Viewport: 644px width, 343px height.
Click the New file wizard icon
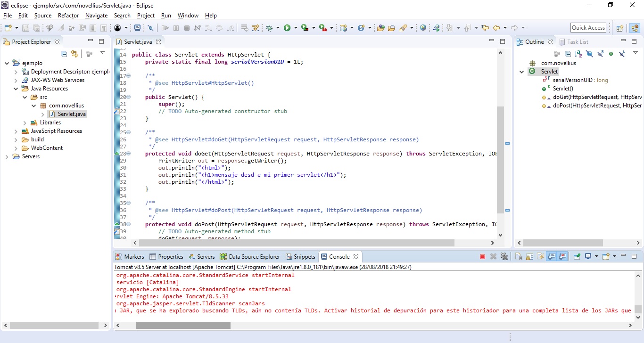[x=8, y=28]
